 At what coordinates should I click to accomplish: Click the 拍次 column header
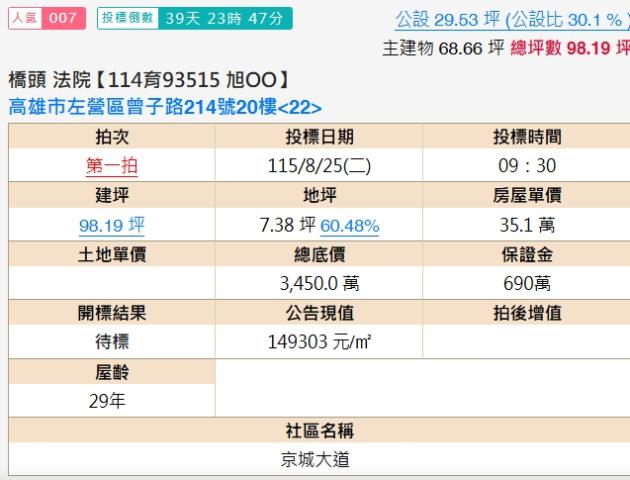click(x=112, y=137)
